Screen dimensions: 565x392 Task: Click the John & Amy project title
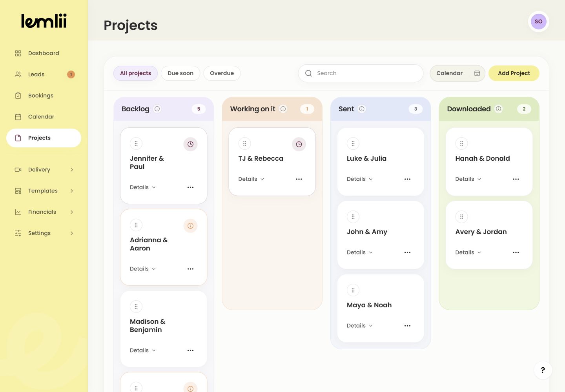tap(367, 232)
